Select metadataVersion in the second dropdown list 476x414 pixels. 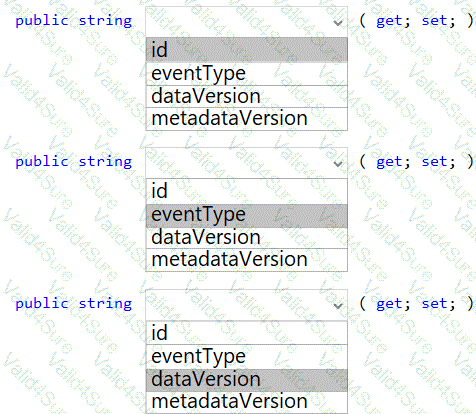tap(246, 260)
